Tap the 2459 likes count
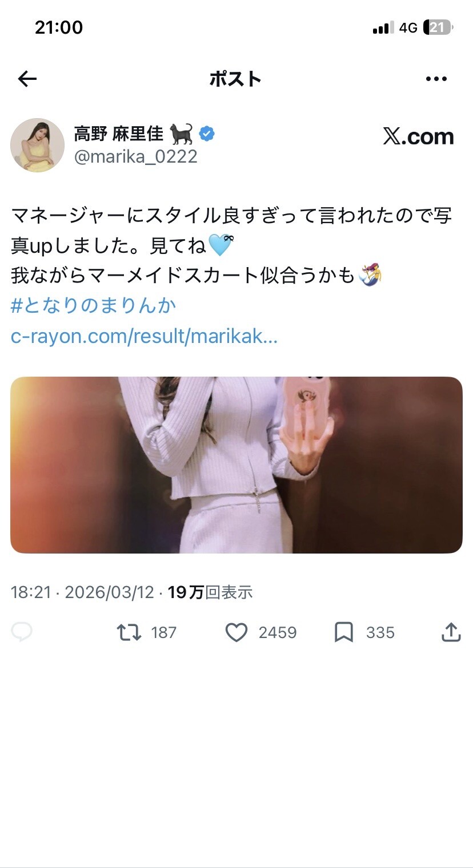Screen dimensions: 473x868 278,632
